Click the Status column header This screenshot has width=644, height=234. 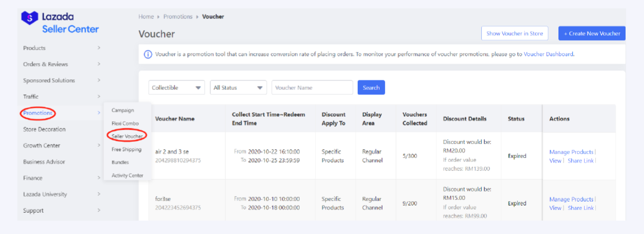click(517, 118)
